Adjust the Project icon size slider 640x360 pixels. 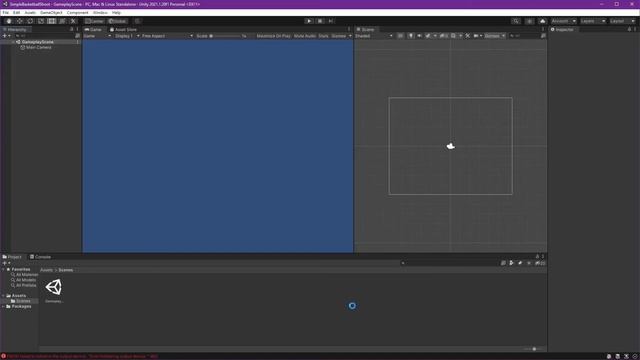click(x=534, y=349)
